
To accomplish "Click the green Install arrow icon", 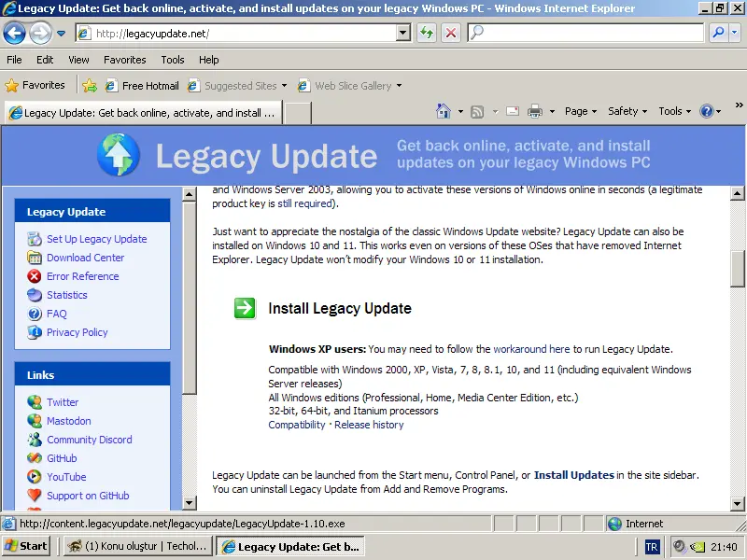I will point(245,308).
